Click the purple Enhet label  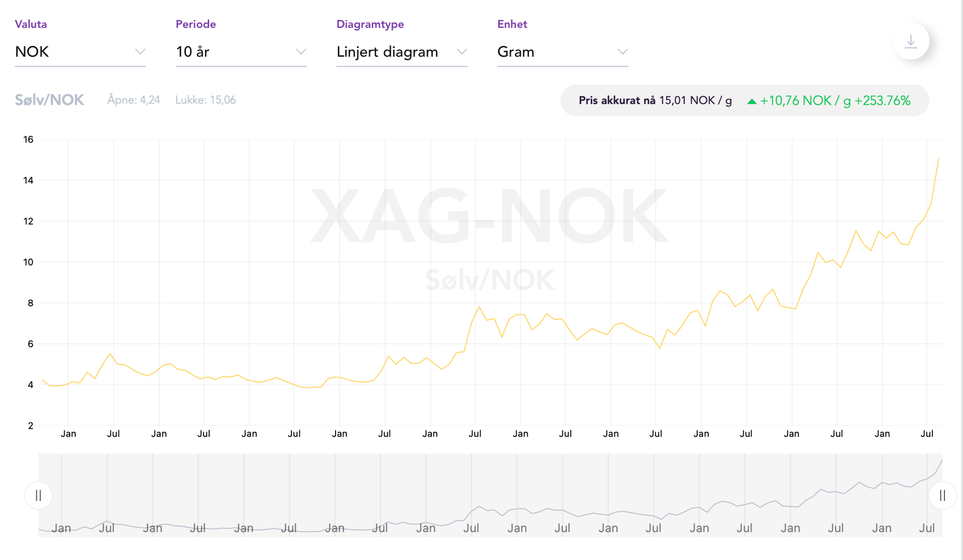512,24
